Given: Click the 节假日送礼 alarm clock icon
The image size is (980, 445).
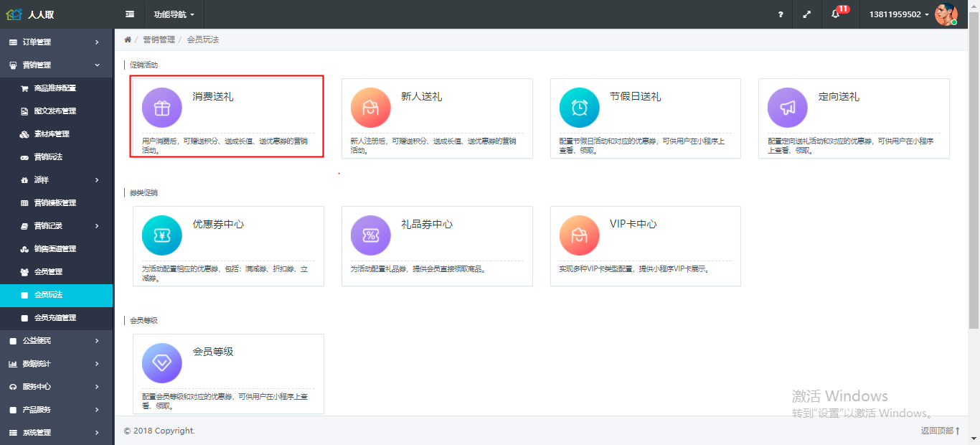Looking at the screenshot, I should pyautogui.click(x=580, y=108).
